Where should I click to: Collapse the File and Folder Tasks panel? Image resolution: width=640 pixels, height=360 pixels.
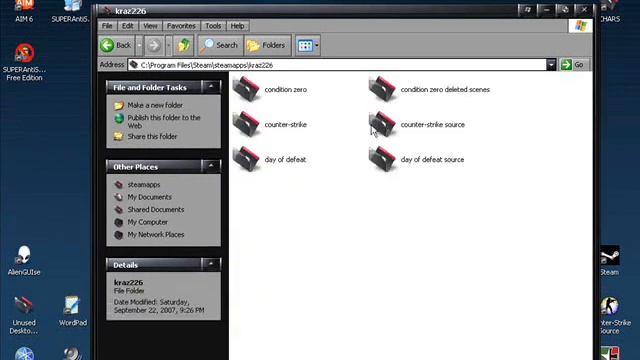click(x=211, y=87)
